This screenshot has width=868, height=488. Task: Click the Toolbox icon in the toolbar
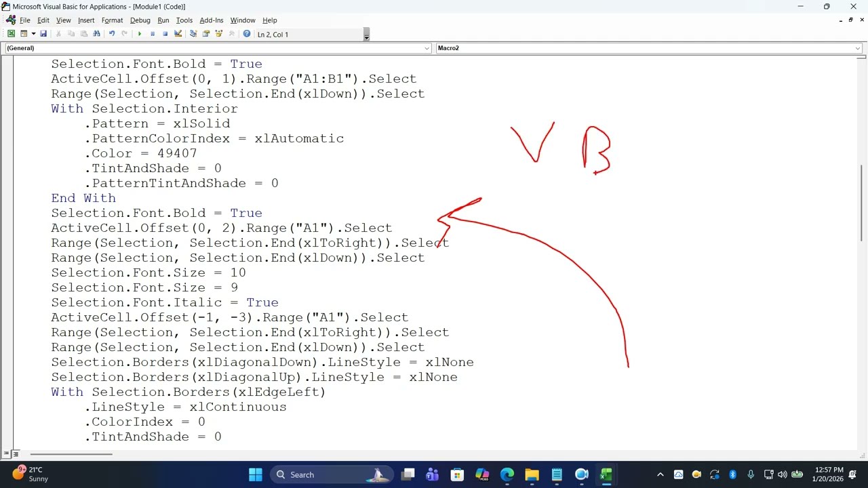[x=232, y=34]
